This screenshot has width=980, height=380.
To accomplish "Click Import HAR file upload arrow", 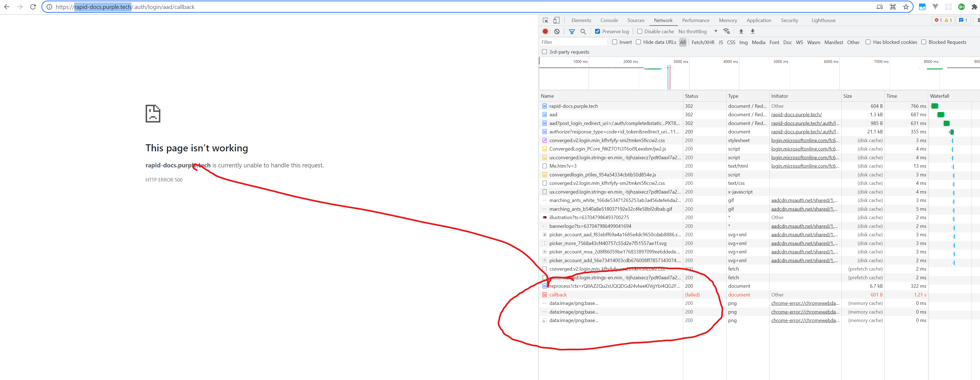I will pyautogui.click(x=741, y=32).
